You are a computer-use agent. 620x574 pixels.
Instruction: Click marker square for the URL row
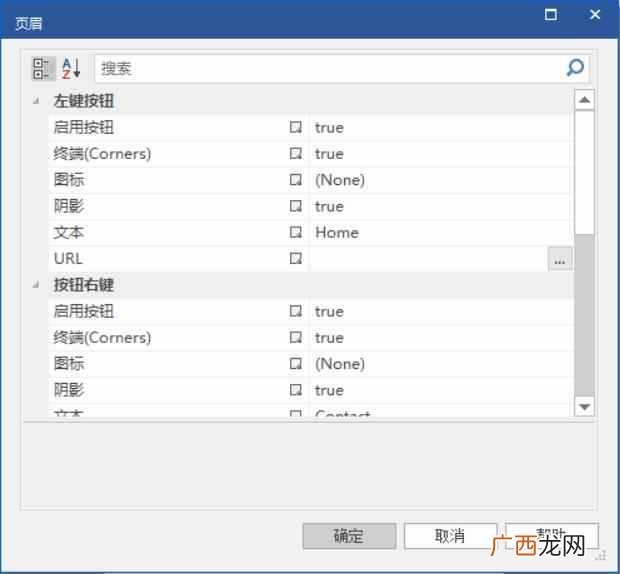[x=295, y=259]
